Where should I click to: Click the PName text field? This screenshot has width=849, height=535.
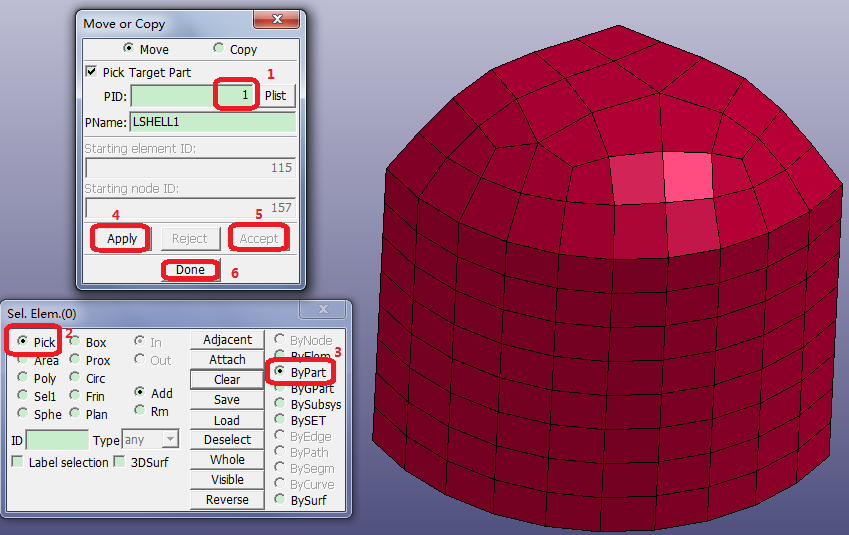click(212, 122)
